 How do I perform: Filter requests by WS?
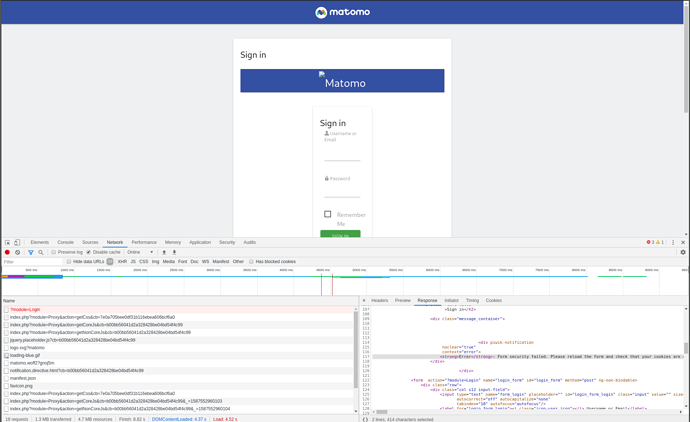[206, 261]
